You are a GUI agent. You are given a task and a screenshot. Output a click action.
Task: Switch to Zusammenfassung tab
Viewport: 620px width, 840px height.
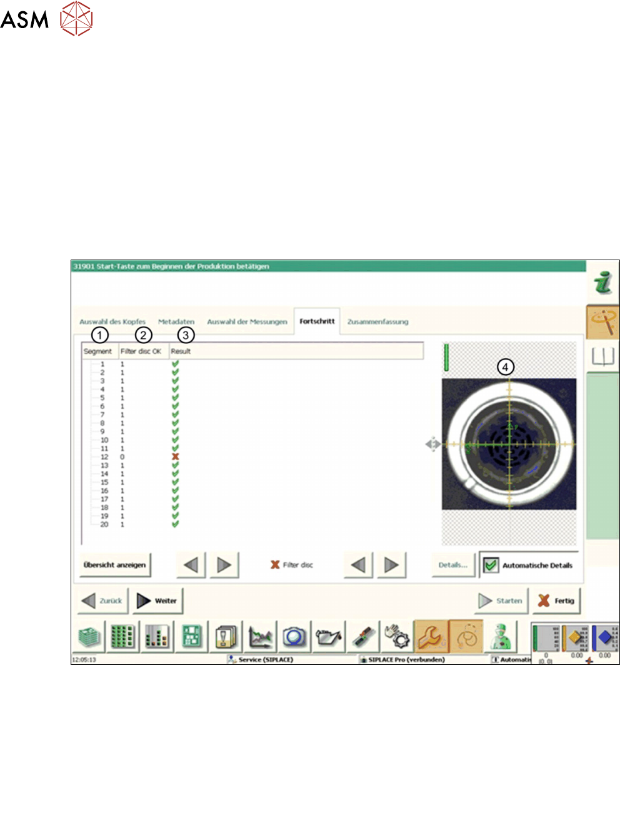tap(377, 321)
